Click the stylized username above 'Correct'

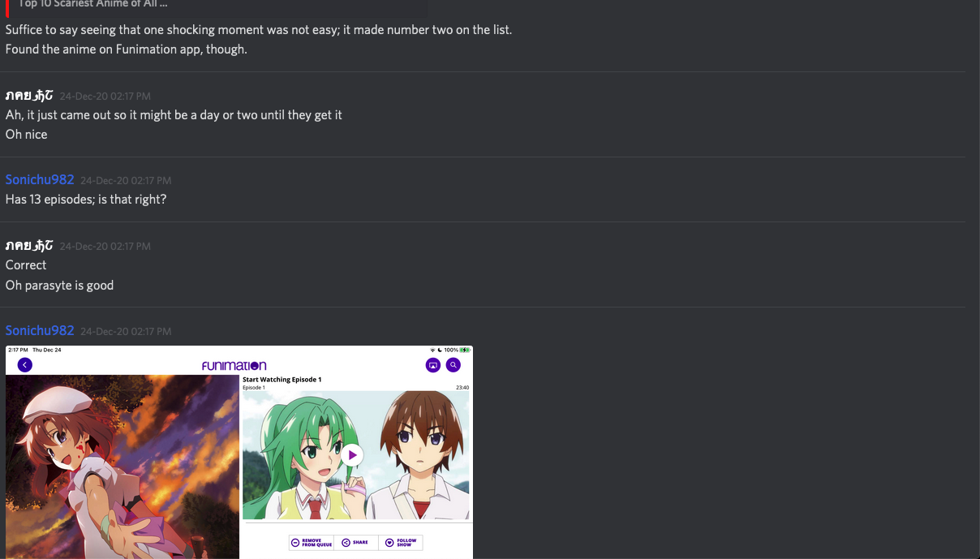pos(29,245)
